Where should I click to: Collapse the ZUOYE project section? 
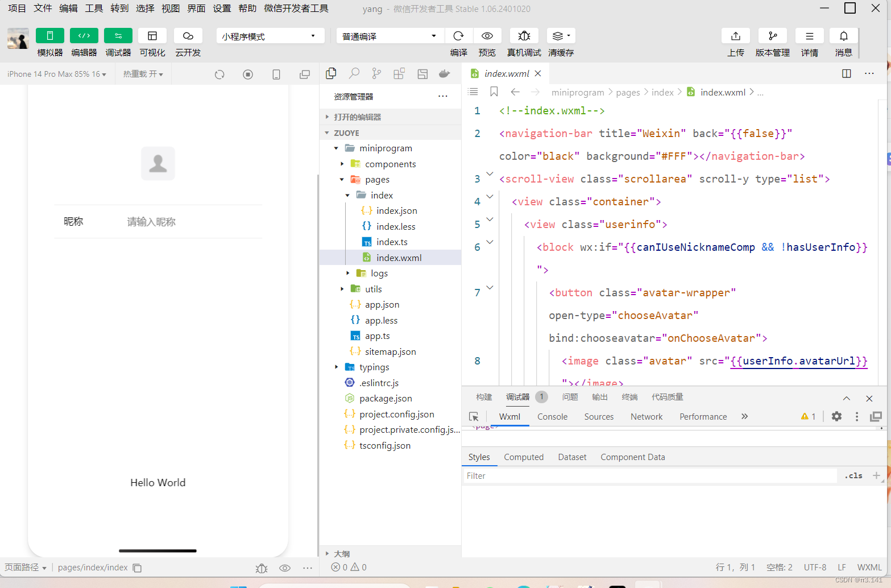[x=390, y=132]
